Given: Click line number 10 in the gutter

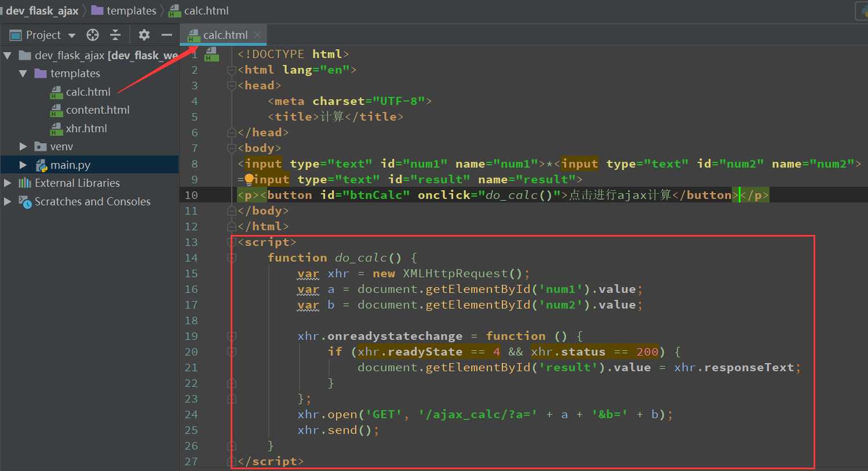Looking at the screenshot, I should [x=191, y=195].
